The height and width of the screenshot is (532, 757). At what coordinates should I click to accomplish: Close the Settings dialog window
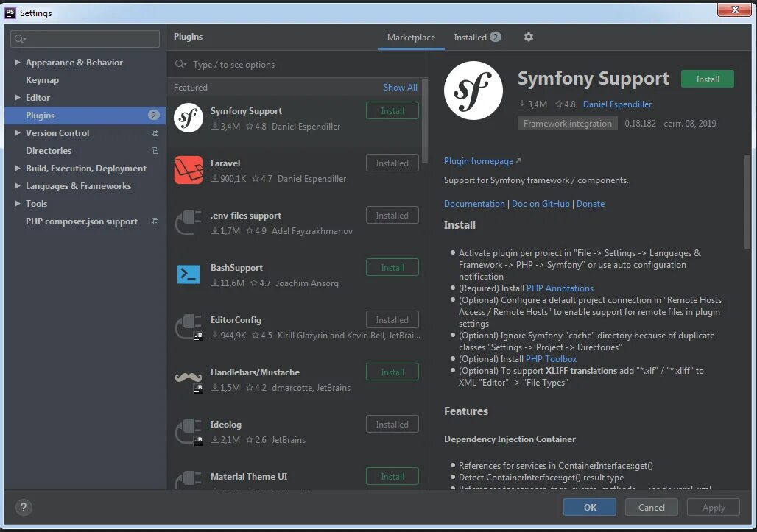tap(734, 10)
